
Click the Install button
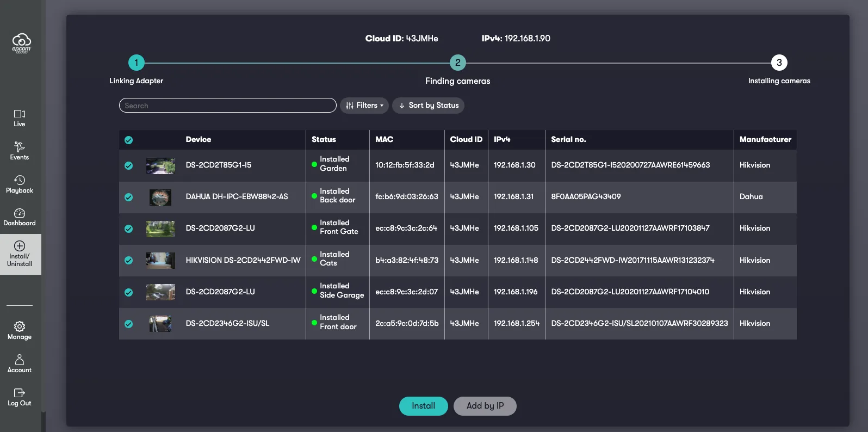click(423, 406)
